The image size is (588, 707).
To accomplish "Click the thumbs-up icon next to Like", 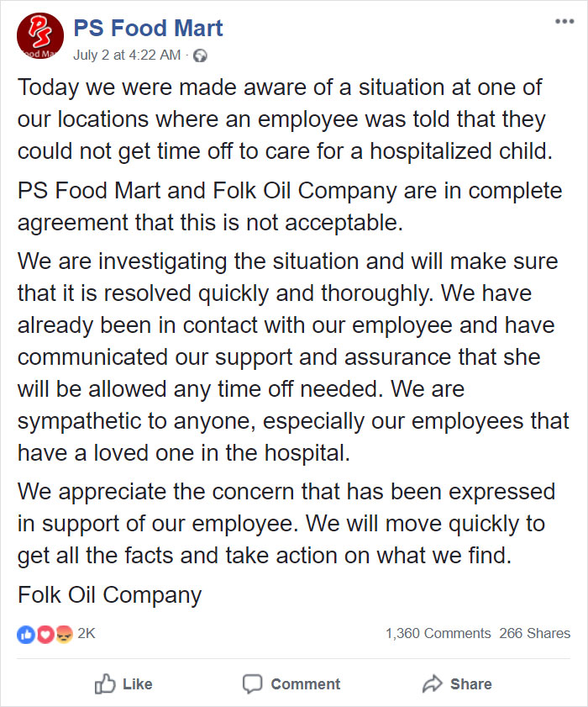I will (x=105, y=683).
